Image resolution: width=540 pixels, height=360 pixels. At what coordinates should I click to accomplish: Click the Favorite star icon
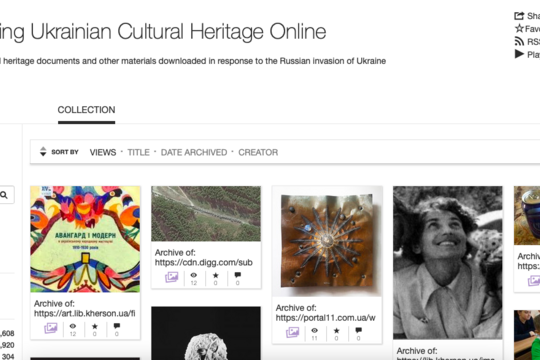pos(519,29)
